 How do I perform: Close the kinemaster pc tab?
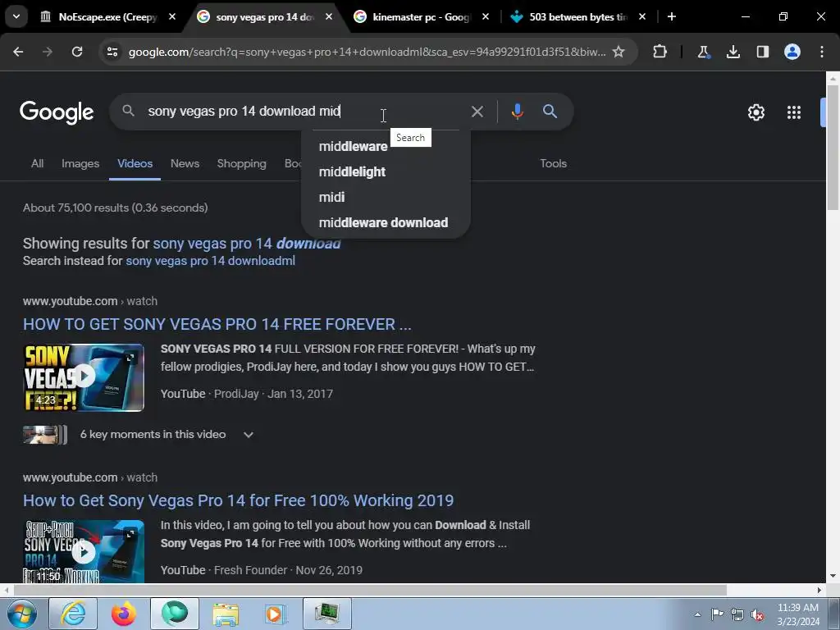point(486,17)
